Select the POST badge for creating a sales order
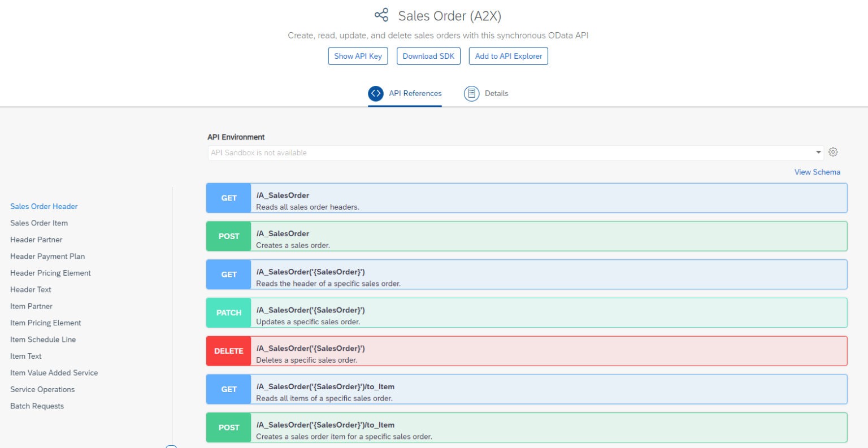Image resolution: width=868 pixels, height=448 pixels. coord(228,236)
